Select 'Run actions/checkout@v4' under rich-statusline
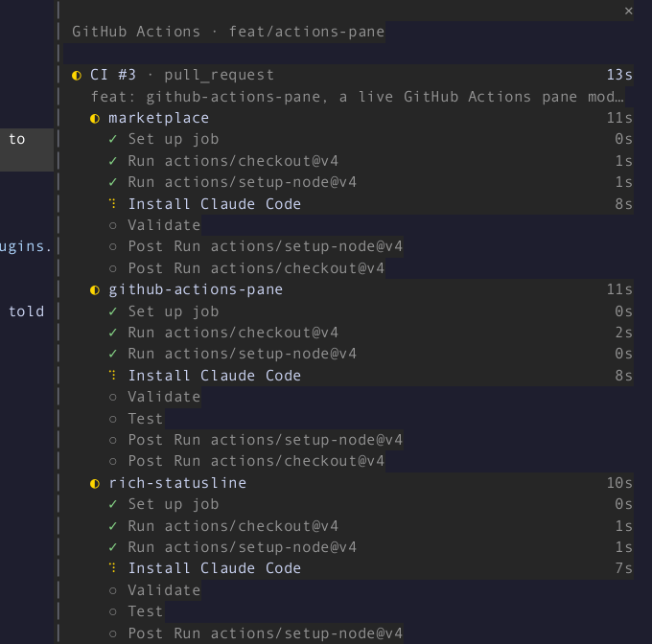The width and height of the screenshot is (652, 644). pyautogui.click(x=233, y=526)
